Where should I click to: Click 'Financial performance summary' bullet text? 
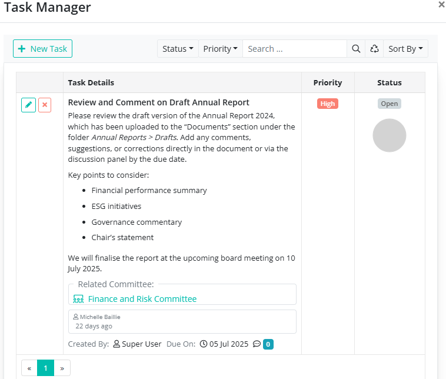pyautogui.click(x=149, y=191)
